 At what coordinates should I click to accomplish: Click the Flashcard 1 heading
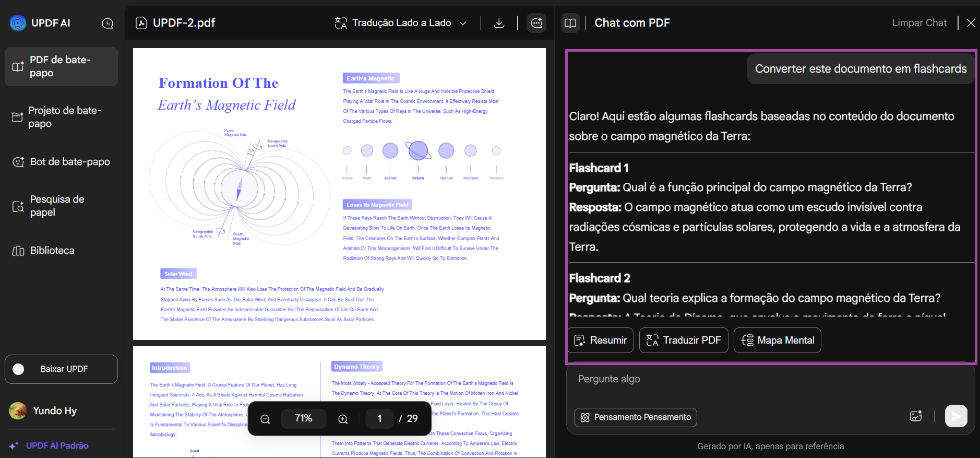coord(599,168)
